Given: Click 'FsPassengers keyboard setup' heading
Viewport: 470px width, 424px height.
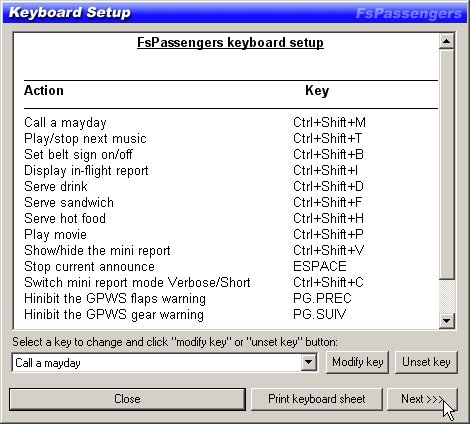Looking at the screenshot, I should point(230,43).
